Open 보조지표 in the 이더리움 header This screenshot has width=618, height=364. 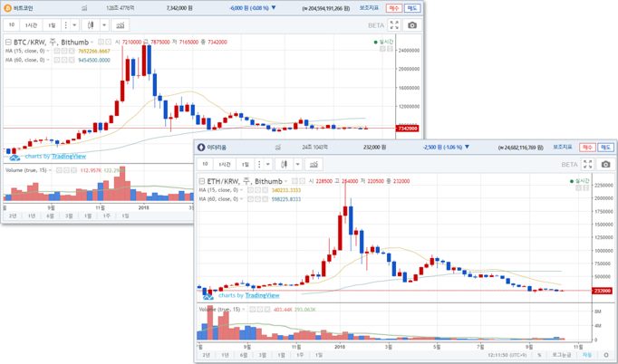coord(563,147)
